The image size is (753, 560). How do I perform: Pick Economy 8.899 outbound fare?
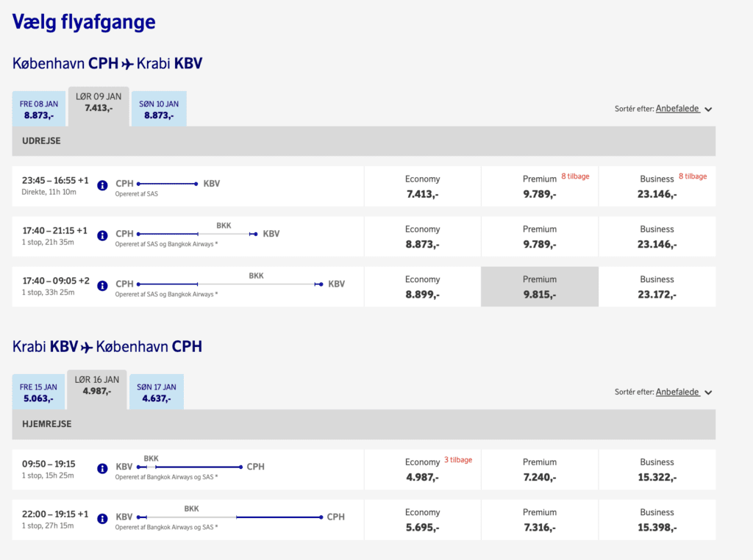click(422, 287)
